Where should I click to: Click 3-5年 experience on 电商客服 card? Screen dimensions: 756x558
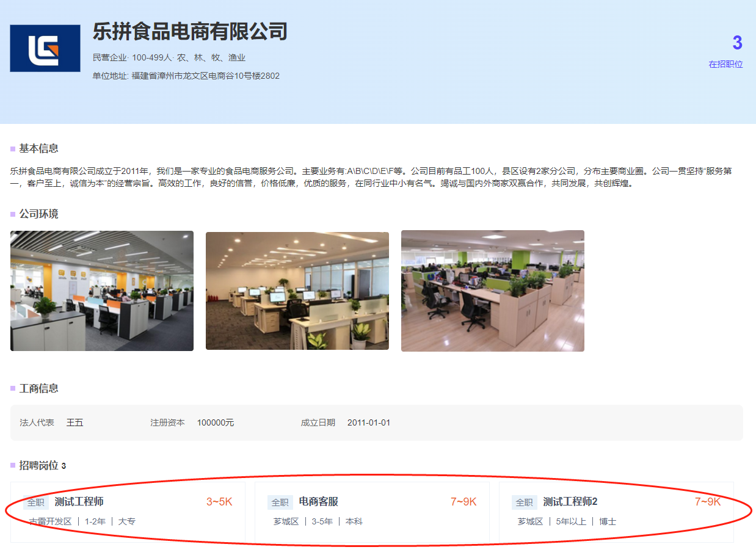tap(322, 521)
